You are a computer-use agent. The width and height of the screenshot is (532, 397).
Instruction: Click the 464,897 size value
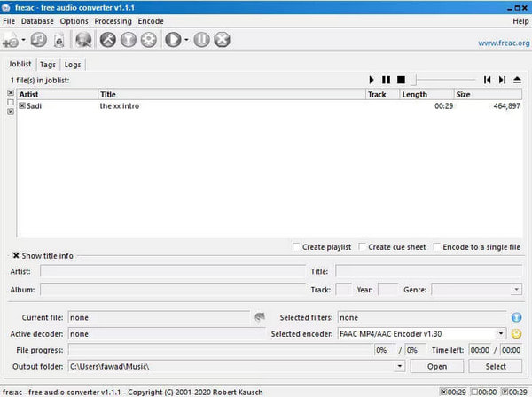tap(506, 106)
